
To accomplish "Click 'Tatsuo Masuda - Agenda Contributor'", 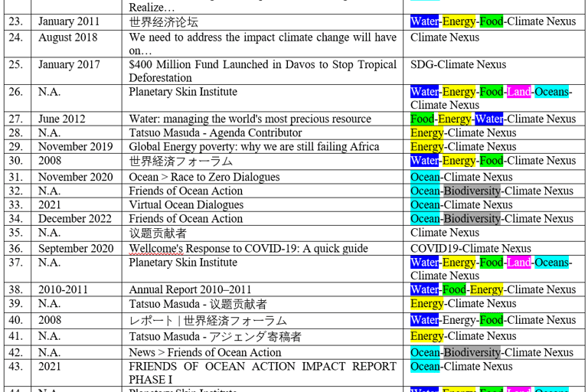I will (x=215, y=132).
